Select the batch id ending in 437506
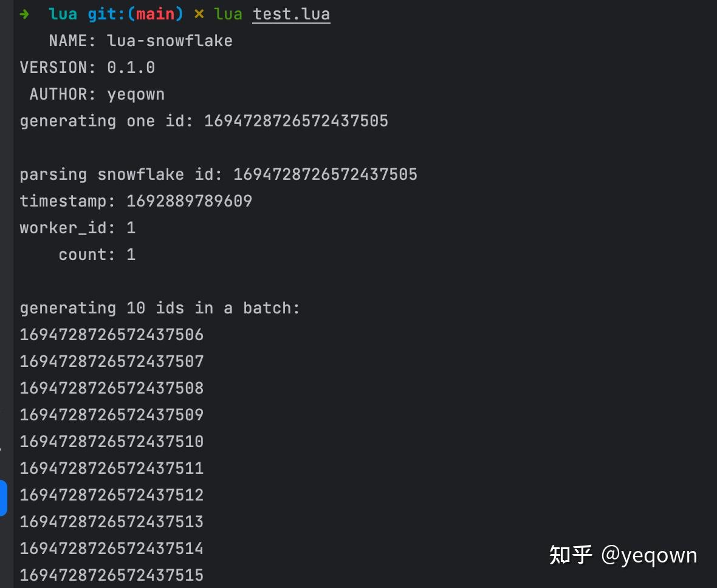 click(111, 335)
